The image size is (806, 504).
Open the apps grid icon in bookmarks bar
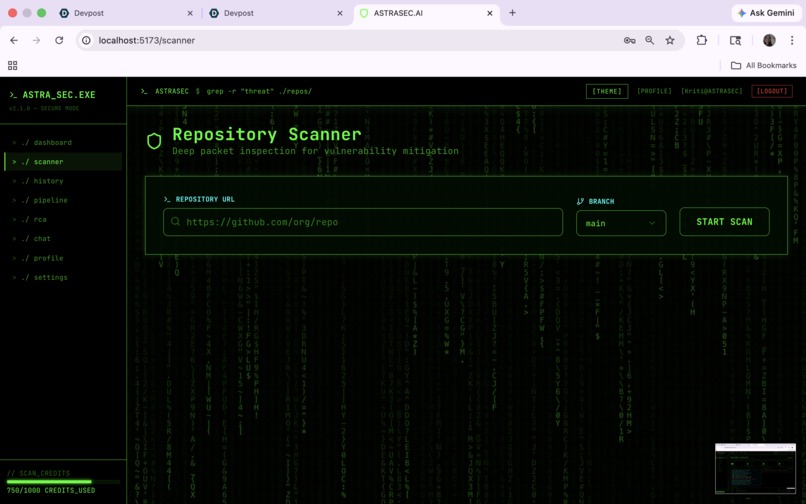click(x=13, y=65)
